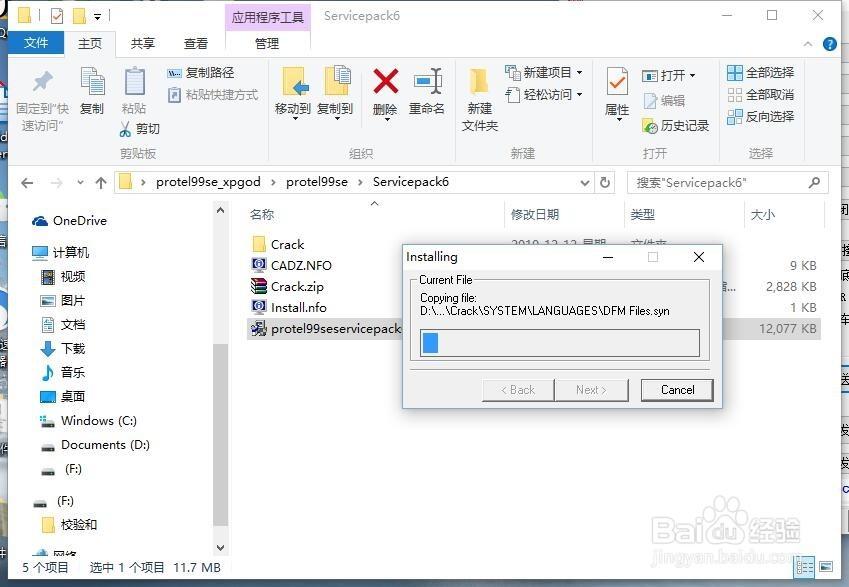Expand breadcrumb arrow after protel99se_xpgod
This screenshot has height=587, width=849.
point(273,182)
